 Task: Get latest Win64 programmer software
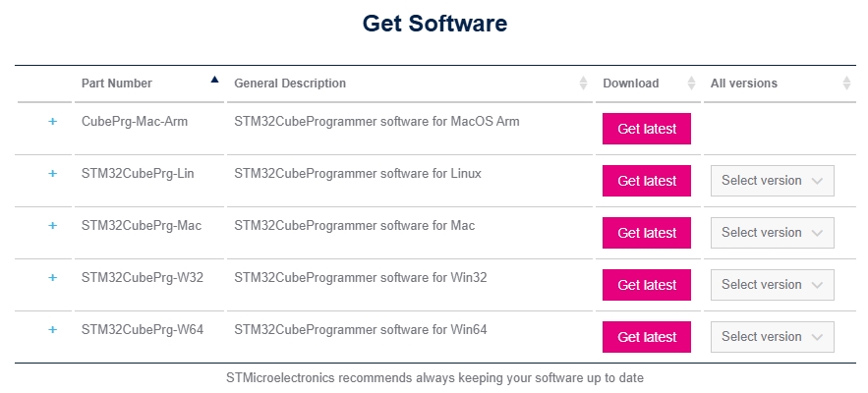click(646, 337)
